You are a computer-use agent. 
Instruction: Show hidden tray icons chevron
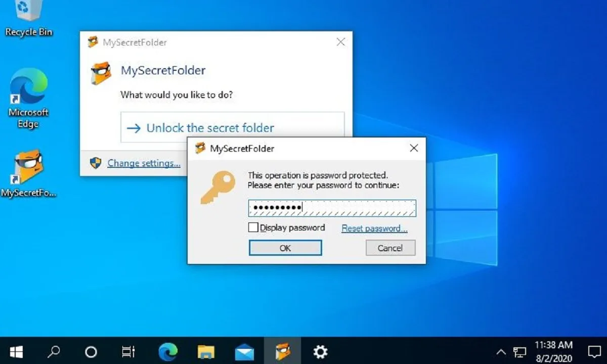(501, 352)
